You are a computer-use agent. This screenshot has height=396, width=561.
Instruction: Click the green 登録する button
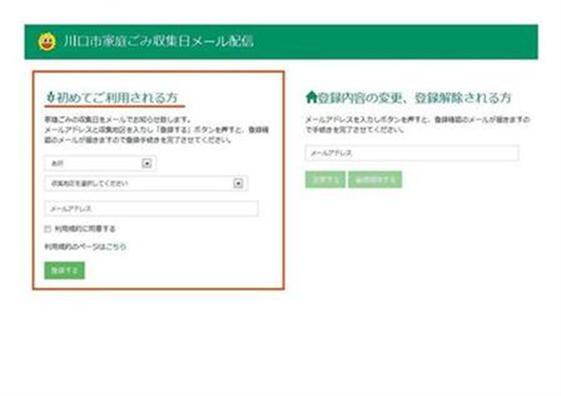[x=64, y=270]
